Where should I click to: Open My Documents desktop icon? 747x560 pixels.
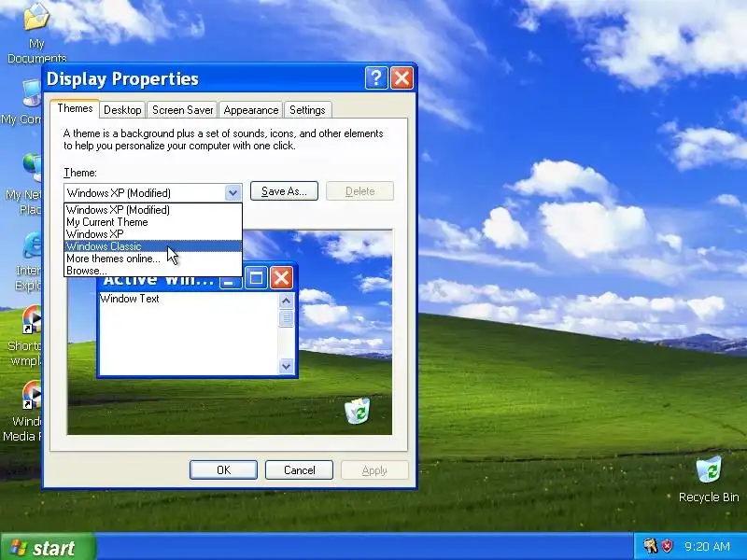(36, 34)
